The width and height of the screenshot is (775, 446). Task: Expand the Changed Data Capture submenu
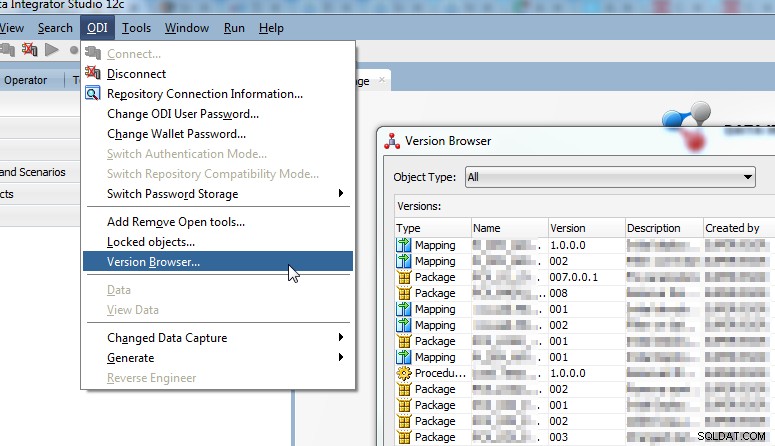point(341,337)
